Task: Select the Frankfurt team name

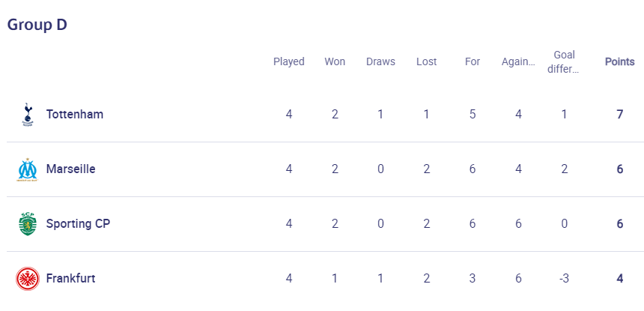Action: [x=70, y=278]
